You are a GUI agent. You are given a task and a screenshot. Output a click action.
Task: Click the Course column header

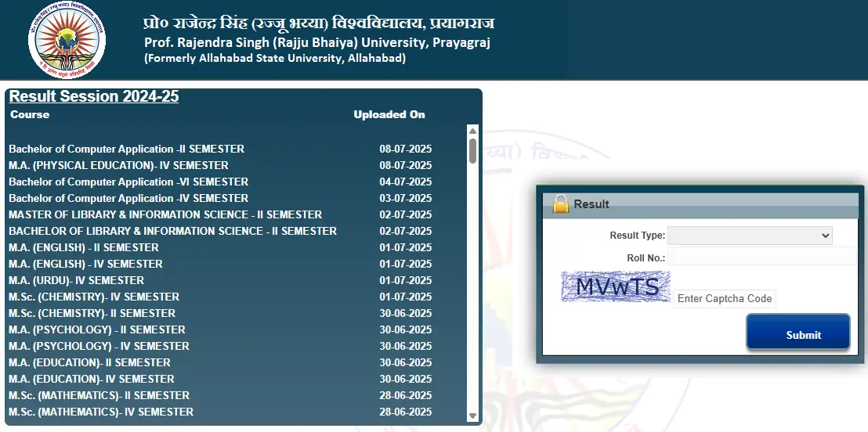(30, 114)
